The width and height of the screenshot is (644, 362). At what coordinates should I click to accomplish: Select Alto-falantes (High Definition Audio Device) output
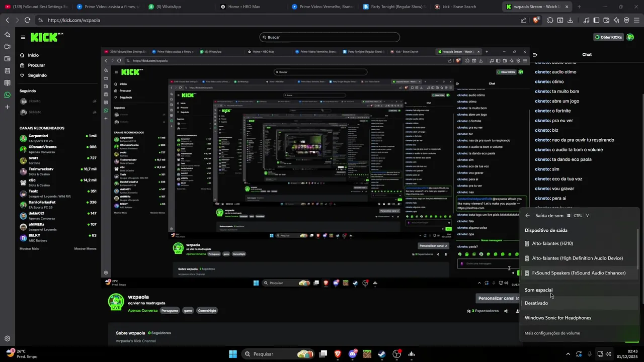[580, 258]
